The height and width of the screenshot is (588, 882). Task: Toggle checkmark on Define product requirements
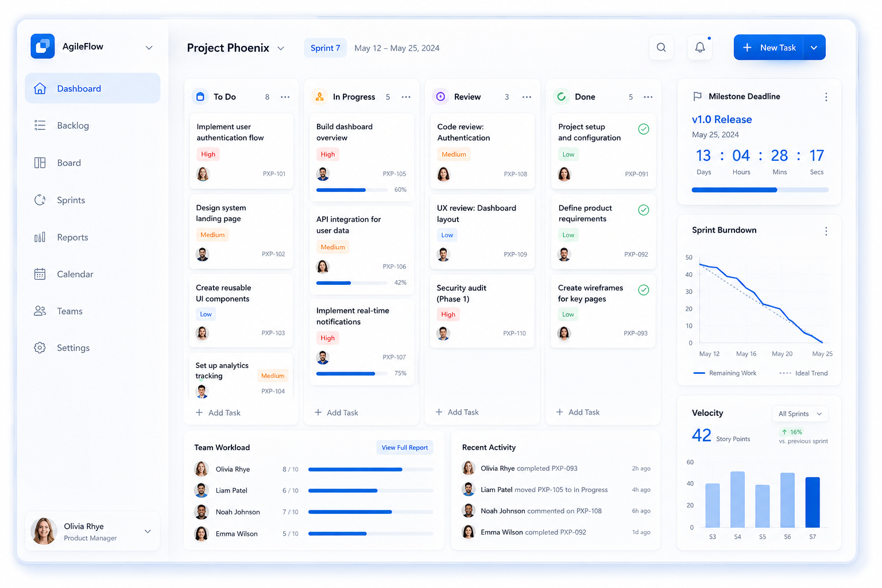(644, 210)
